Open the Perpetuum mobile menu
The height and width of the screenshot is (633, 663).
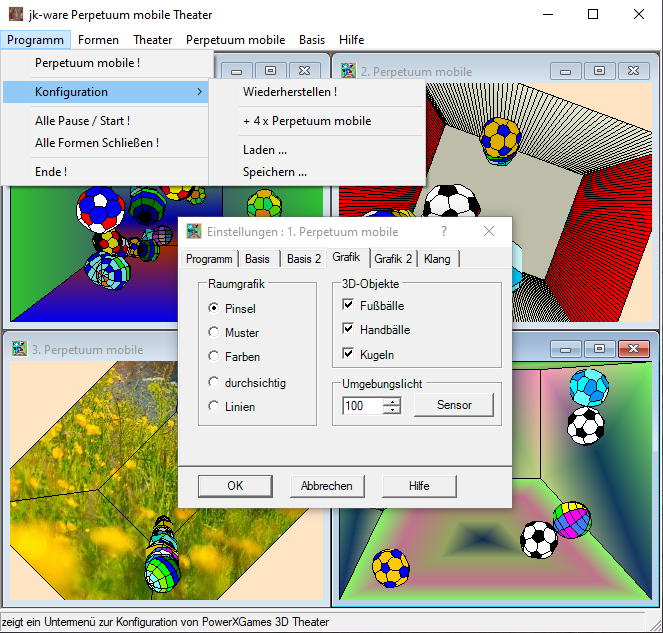[x=236, y=40]
